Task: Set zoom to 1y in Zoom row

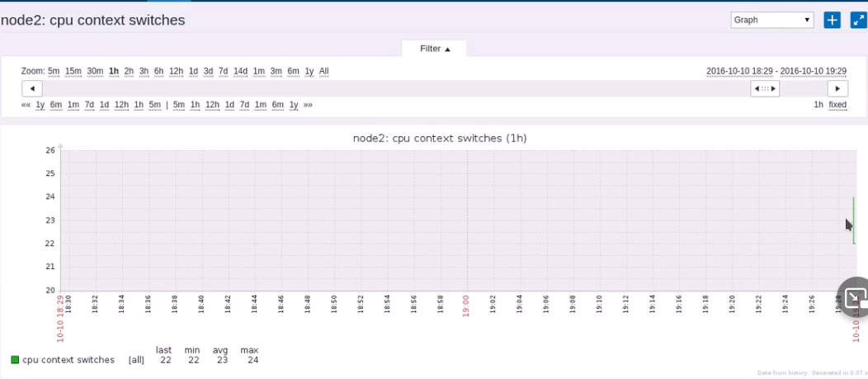Action: point(309,72)
